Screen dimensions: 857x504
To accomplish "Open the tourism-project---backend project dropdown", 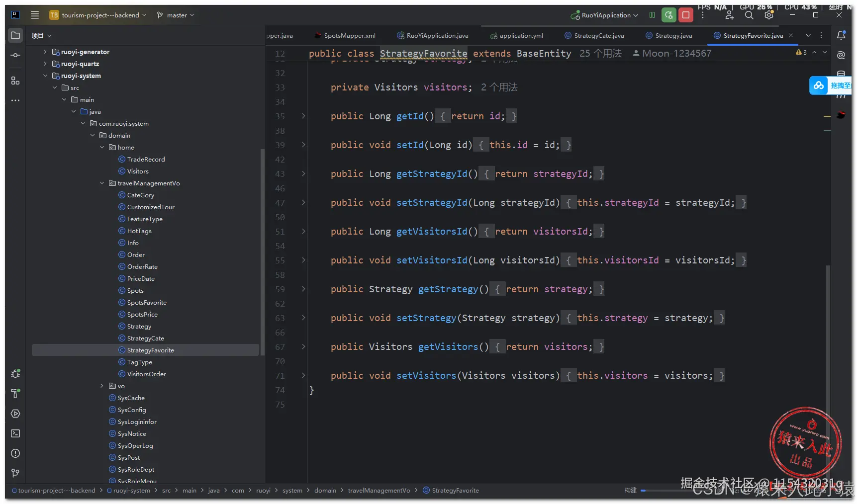I will pyautogui.click(x=98, y=15).
